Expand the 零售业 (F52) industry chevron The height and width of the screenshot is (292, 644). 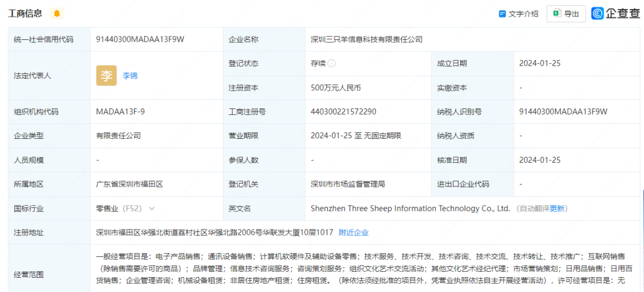151,209
